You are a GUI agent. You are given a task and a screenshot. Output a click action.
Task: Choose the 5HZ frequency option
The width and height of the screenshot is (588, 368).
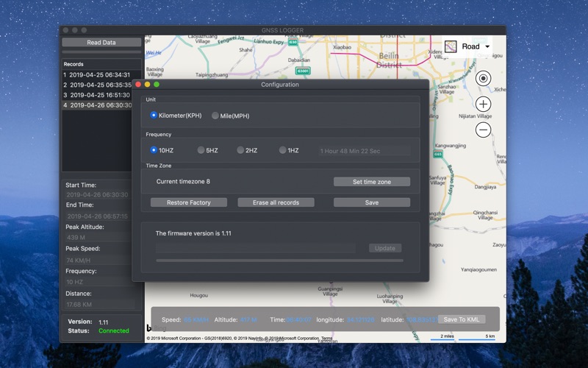tap(201, 150)
